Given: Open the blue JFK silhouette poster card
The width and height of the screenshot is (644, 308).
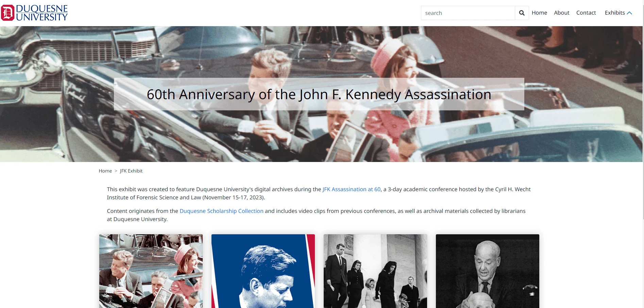Looking at the screenshot, I should click(x=263, y=271).
